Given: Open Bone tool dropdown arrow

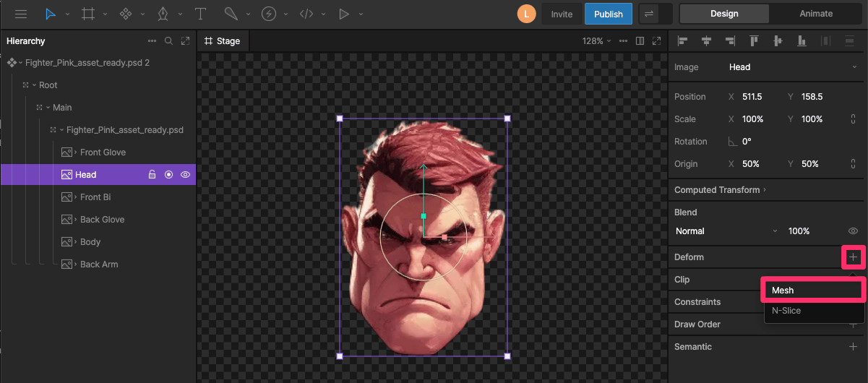Looking at the screenshot, I should pos(248,14).
